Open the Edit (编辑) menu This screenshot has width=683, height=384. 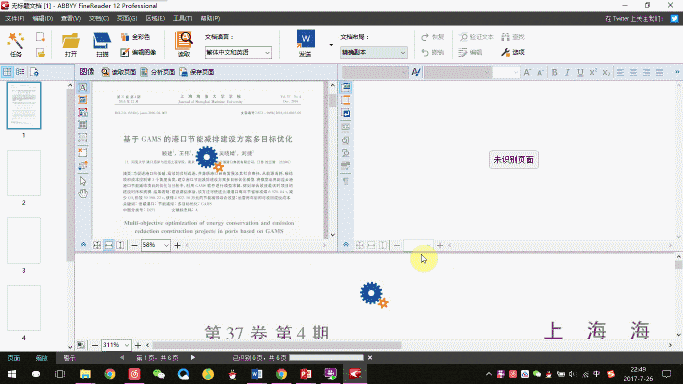[x=42, y=18]
